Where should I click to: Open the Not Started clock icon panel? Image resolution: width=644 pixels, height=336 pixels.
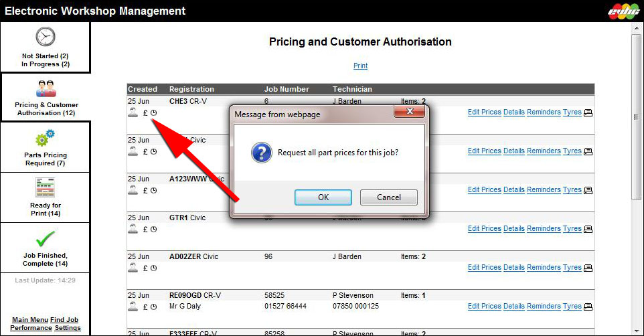[x=45, y=37]
